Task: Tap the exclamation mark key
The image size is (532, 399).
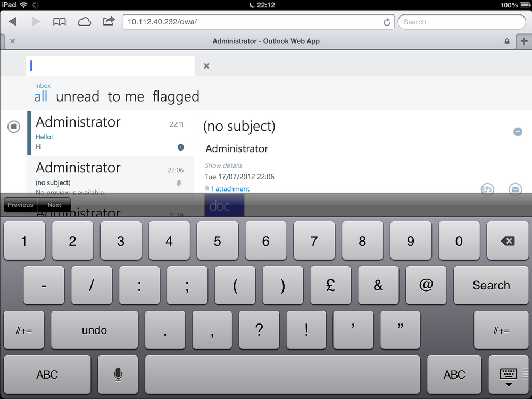Action: point(306,330)
